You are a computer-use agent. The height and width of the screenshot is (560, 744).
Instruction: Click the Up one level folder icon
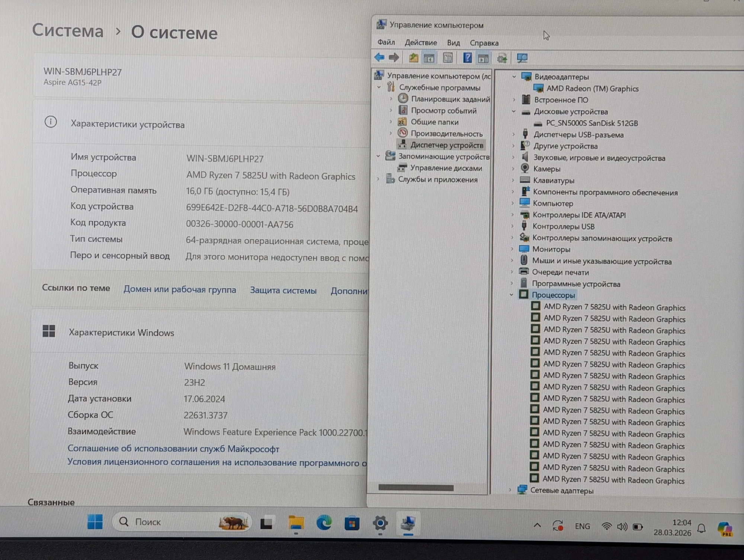pyautogui.click(x=414, y=58)
